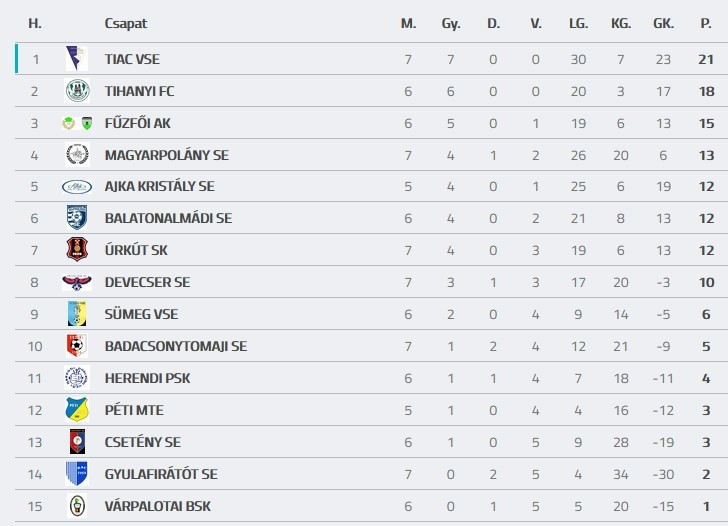728x526 pixels.
Task: Click the Tihanyi FC team logo
Action: point(76,91)
